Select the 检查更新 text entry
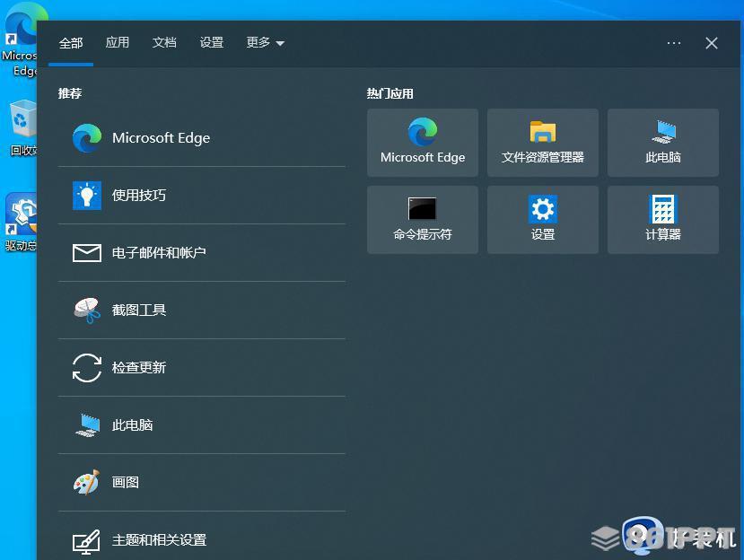Screen dimensions: 744x560 coord(138,367)
